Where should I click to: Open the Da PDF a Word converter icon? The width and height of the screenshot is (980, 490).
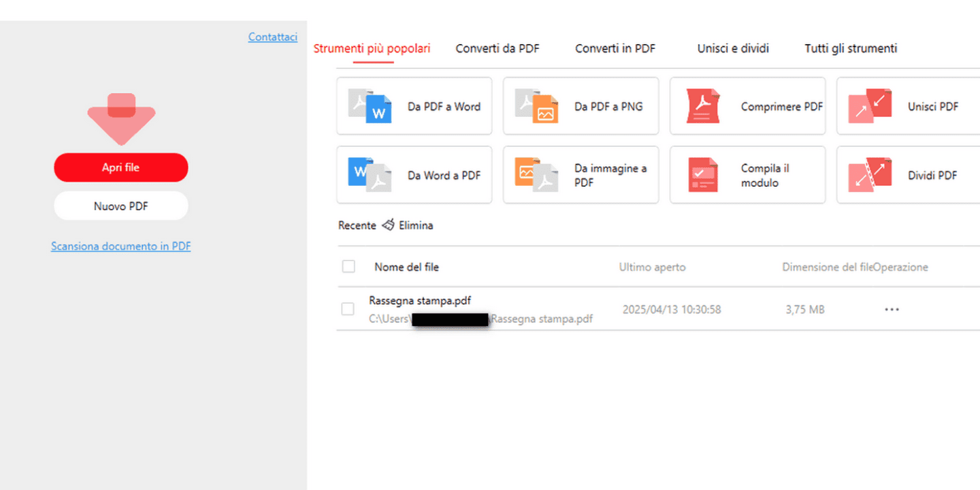[367, 105]
